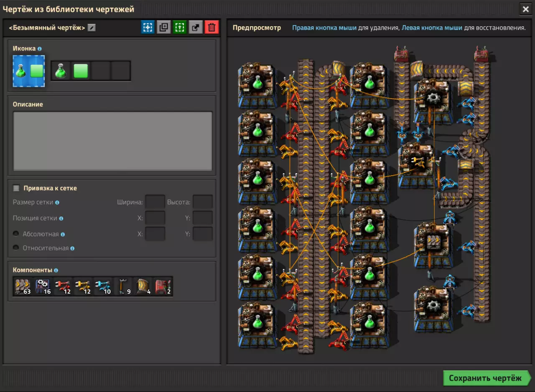
Task: Click the green dashed-selection toolbar icon
Action: (180, 28)
